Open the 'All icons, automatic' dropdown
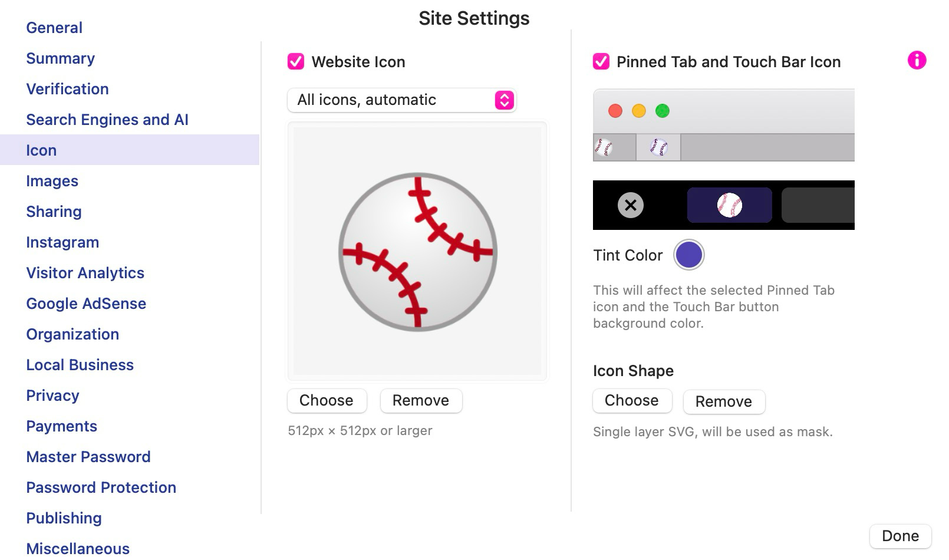Image resolution: width=949 pixels, height=560 pixels. click(x=402, y=100)
